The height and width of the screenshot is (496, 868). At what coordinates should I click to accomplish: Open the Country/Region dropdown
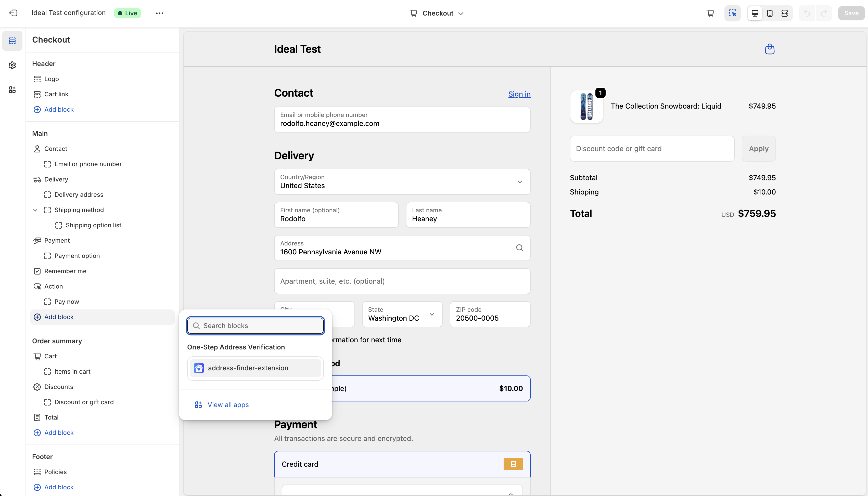(x=402, y=181)
